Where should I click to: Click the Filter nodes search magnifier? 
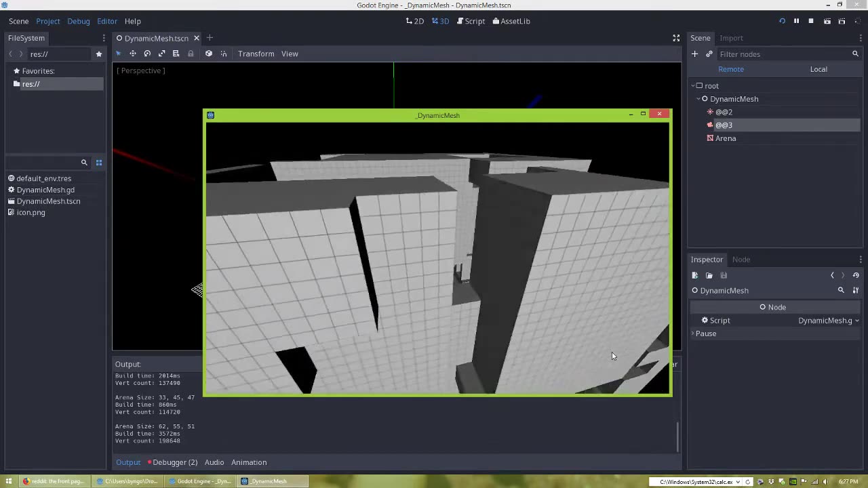pos(855,54)
